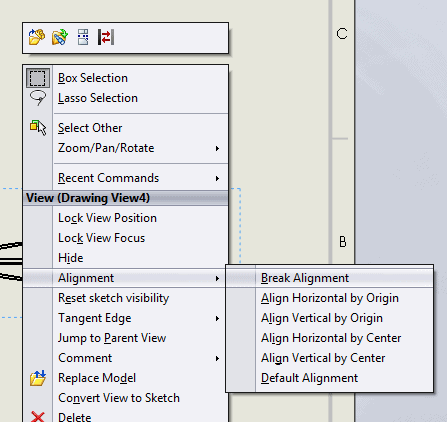Select Align Horizontal by Origin
This screenshot has width=447, height=422.
330,298
